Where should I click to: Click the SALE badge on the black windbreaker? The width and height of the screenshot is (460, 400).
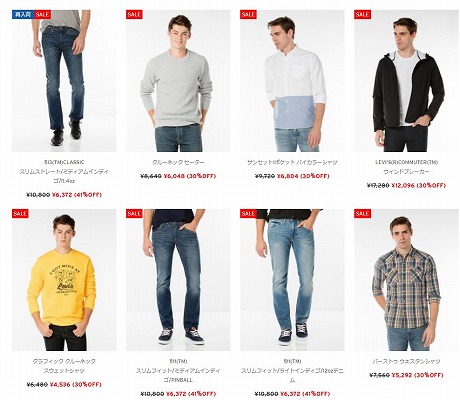[x=362, y=14]
